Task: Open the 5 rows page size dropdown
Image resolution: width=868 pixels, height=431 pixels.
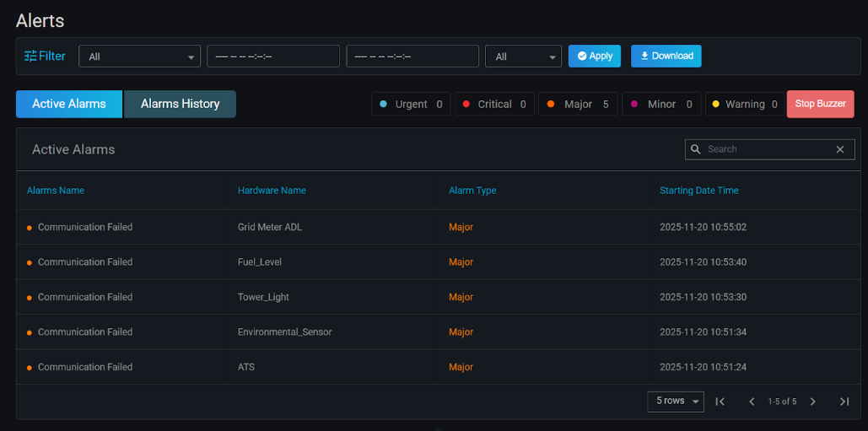Action: 676,401
